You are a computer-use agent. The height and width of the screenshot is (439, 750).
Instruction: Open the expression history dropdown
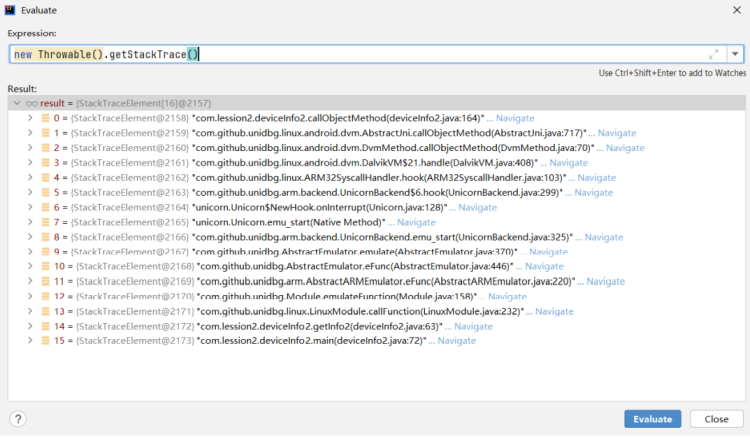(x=735, y=54)
